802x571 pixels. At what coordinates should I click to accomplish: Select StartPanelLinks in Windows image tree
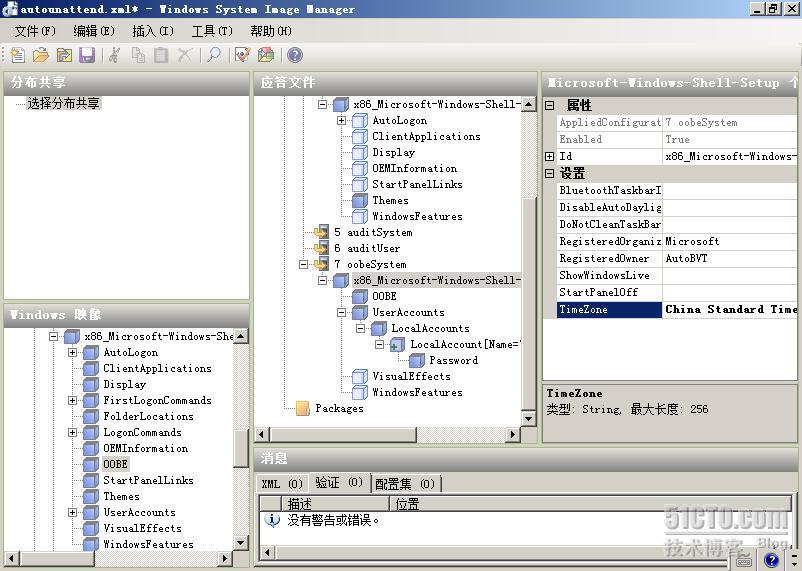[x=148, y=480]
